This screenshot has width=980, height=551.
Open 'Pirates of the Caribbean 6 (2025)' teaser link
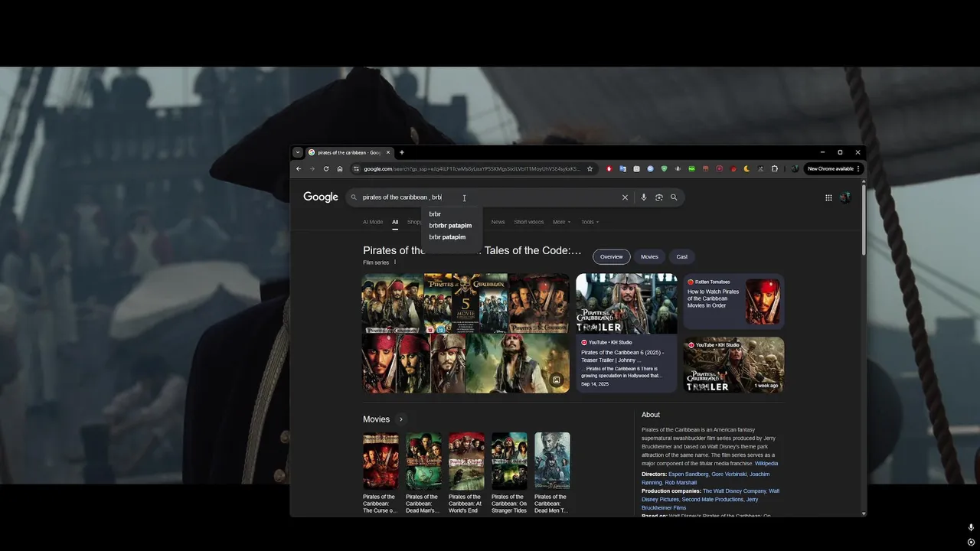[x=622, y=356]
